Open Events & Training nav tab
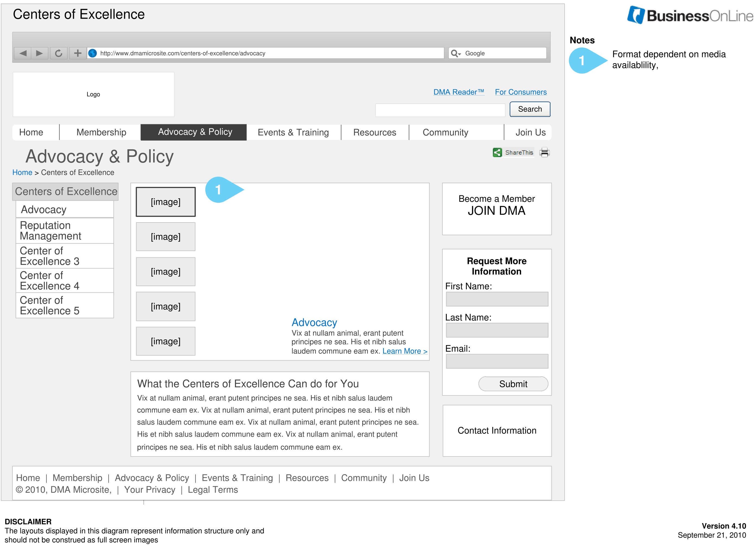 (293, 132)
